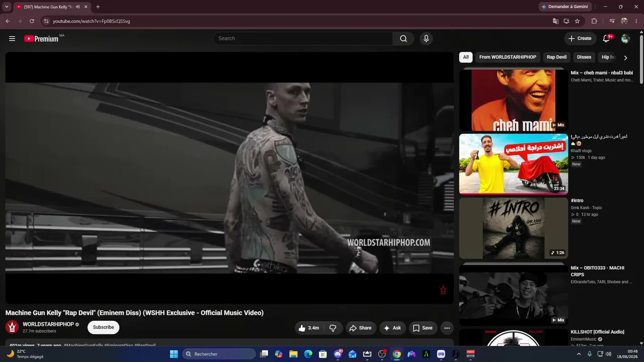Open Chrome three-dot menu
Viewport: 644px width, 362px height.
635,21
